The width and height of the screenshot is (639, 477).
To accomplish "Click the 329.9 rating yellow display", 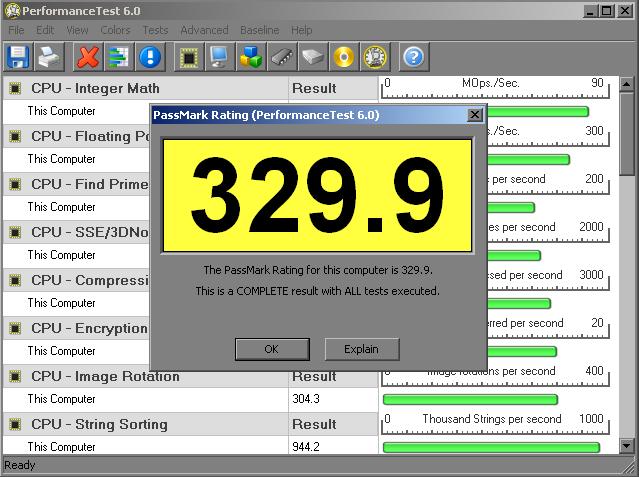I will click(317, 196).
